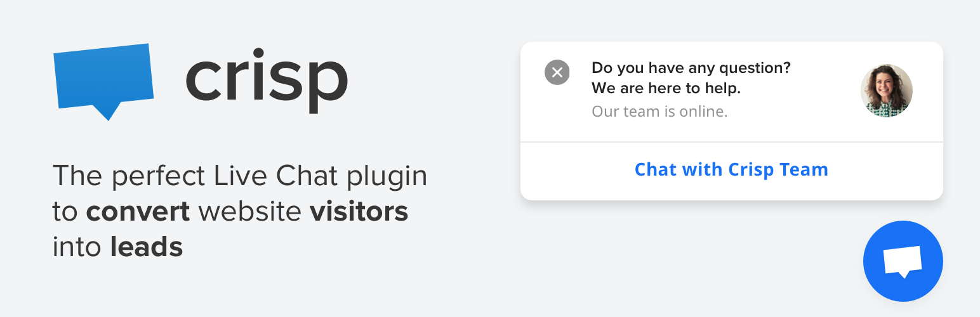Click the "We are here to help." line
This screenshot has width=980, height=317.
(x=666, y=88)
